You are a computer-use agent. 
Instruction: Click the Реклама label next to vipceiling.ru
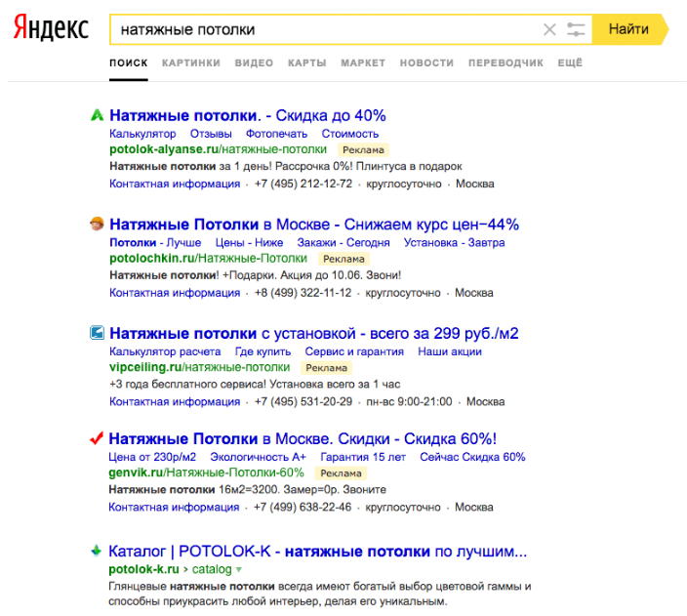[x=326, y=367]
